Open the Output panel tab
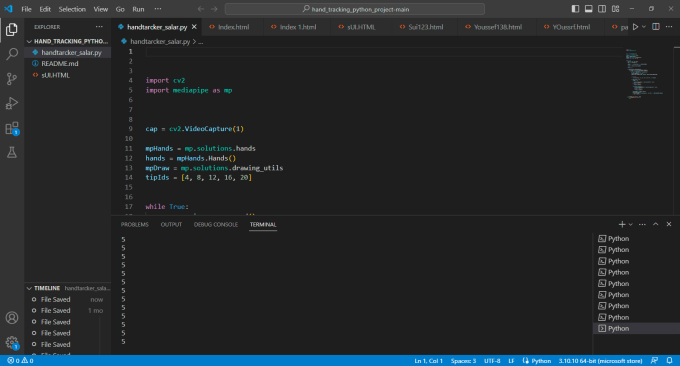The height and width of the screenshot is (366, 680). [x=171, y=225]
